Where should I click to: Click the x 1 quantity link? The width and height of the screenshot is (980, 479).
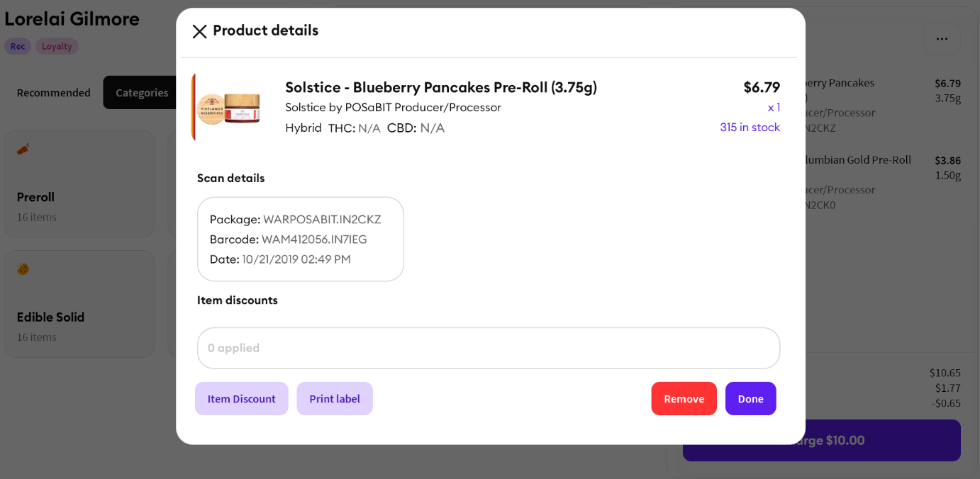click(x=774, y=108)
